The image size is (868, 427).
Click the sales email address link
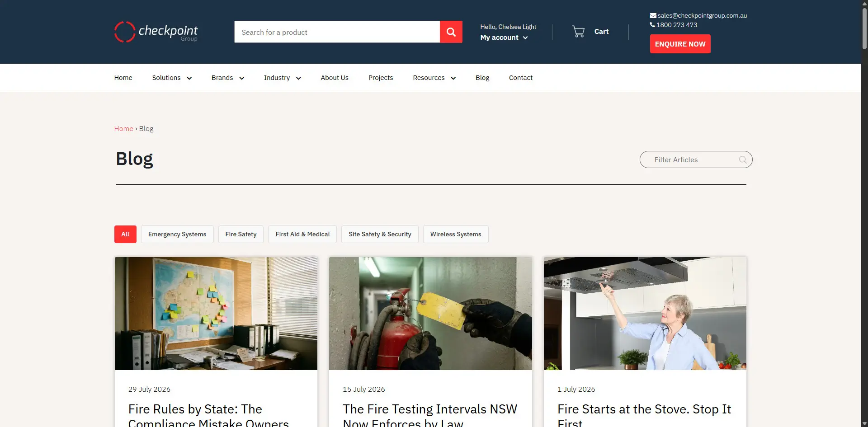pos(702,15)
